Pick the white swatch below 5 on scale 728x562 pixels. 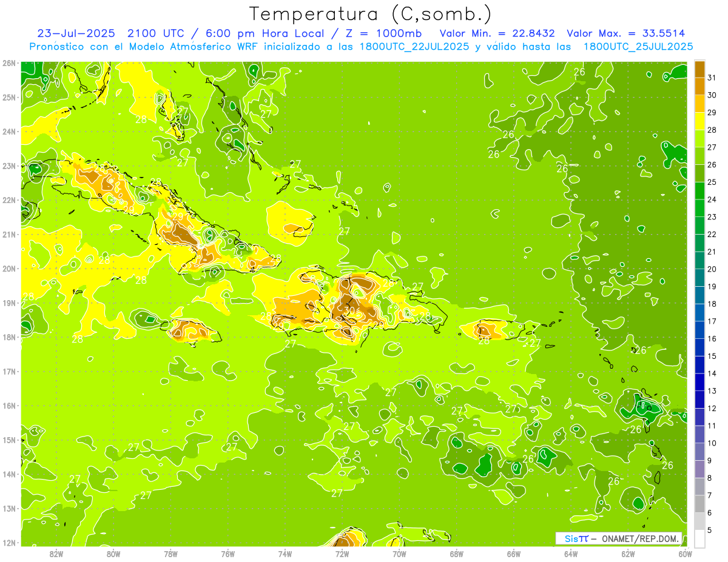(700, 538)
